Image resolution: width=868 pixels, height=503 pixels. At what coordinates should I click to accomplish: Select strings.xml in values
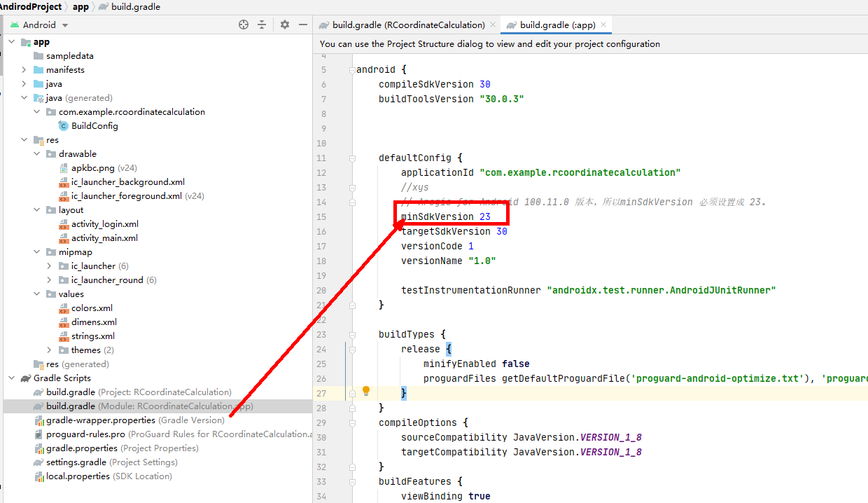pyautogui.click(x=87, y=336)
